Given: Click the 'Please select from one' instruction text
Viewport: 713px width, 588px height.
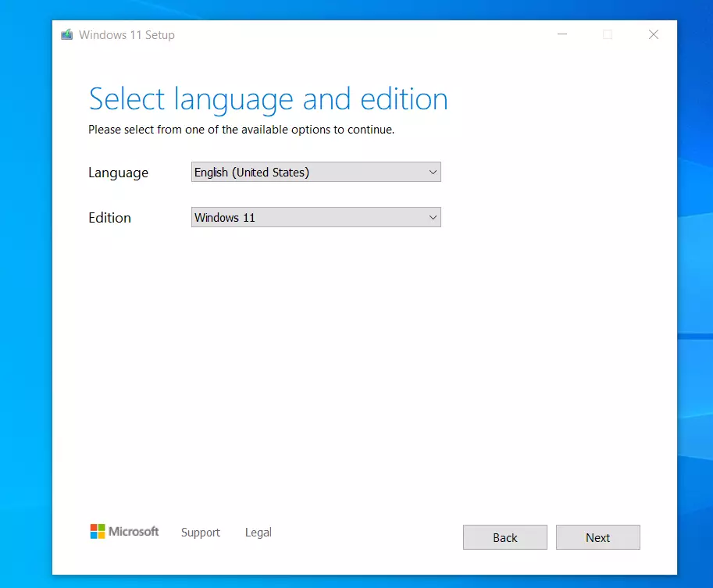Looking at the screenshot, I should tap(241, 130).
